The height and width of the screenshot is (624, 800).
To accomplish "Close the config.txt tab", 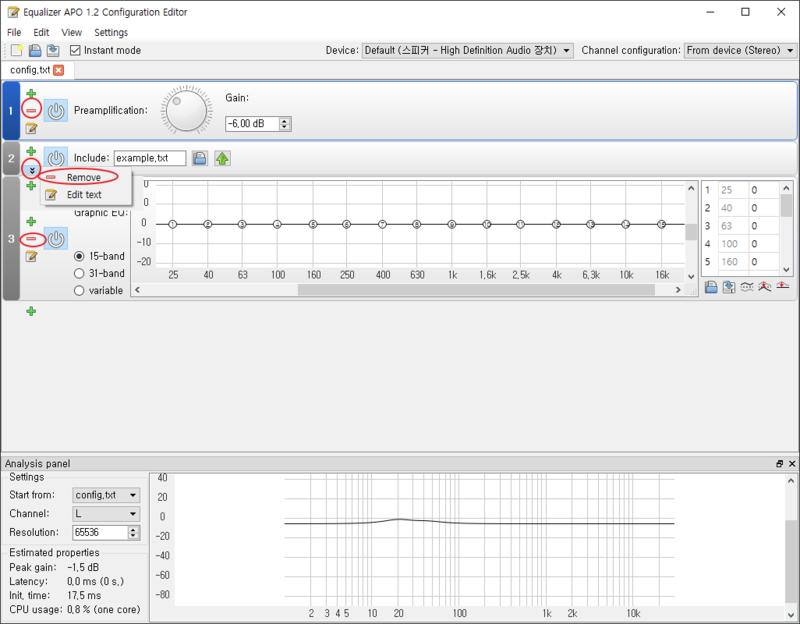I will point(59,70).
